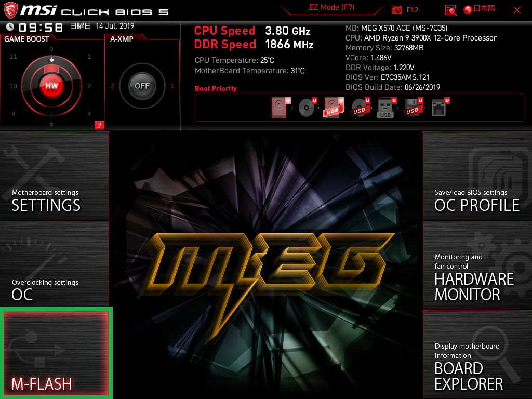The width and height of the screenshot is (532, 399).
Task: Toggle the A-XMP OFF button
Action: (x=142, y=86)
